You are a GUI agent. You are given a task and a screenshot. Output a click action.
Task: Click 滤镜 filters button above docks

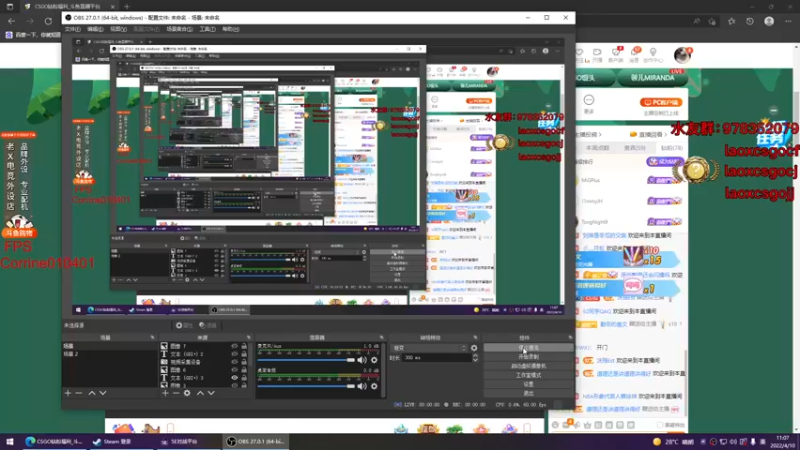click(x=208, y=326)
